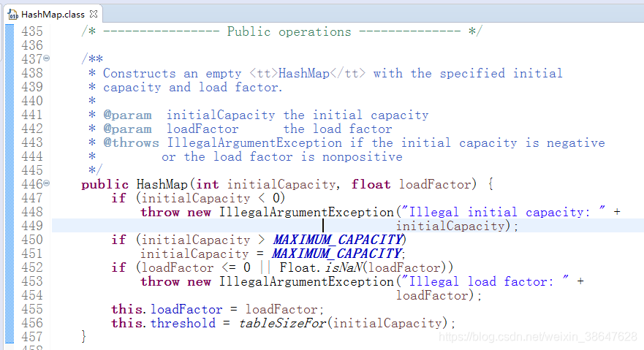Image resolution: width=644 pixels, height=350 pixels.
Task: Click 'loadFactor);' on line 454
Action: 439,295
